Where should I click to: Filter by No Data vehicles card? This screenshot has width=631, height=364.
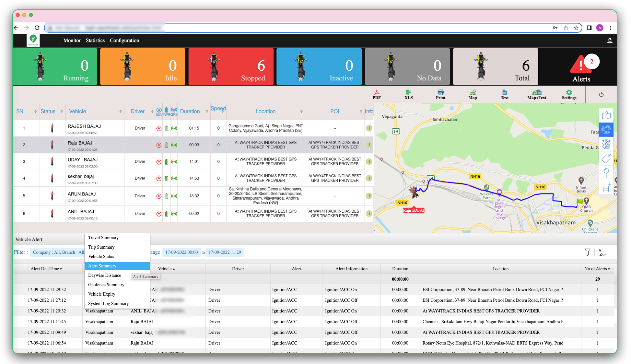click(407, 67)
